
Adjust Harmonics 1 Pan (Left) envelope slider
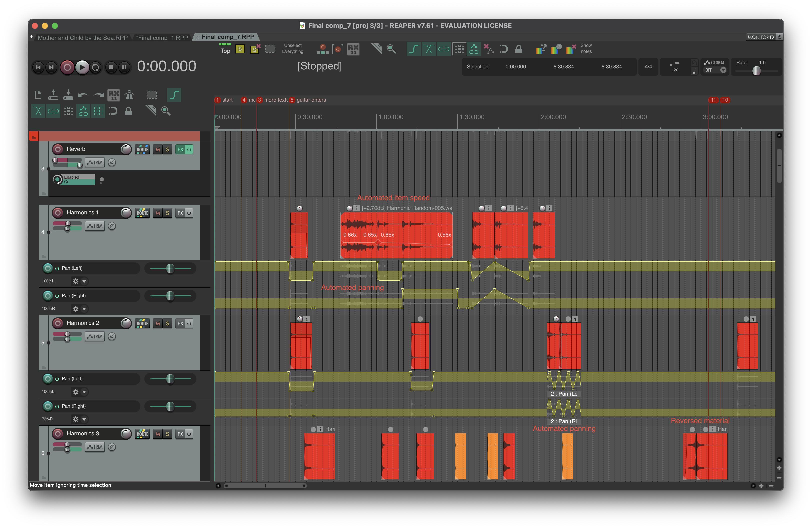[x=170, y=269]
